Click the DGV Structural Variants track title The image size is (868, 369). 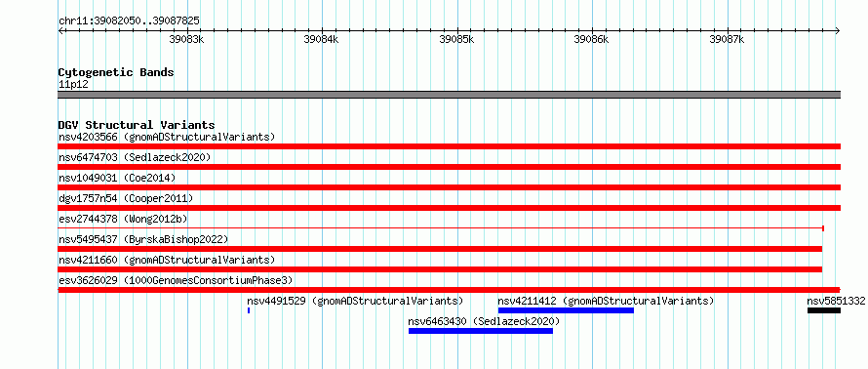[x=137, y=125]
